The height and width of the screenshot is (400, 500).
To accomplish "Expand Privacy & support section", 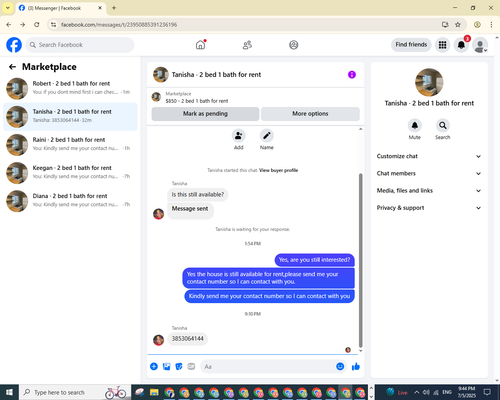I will tap(429, 208).
